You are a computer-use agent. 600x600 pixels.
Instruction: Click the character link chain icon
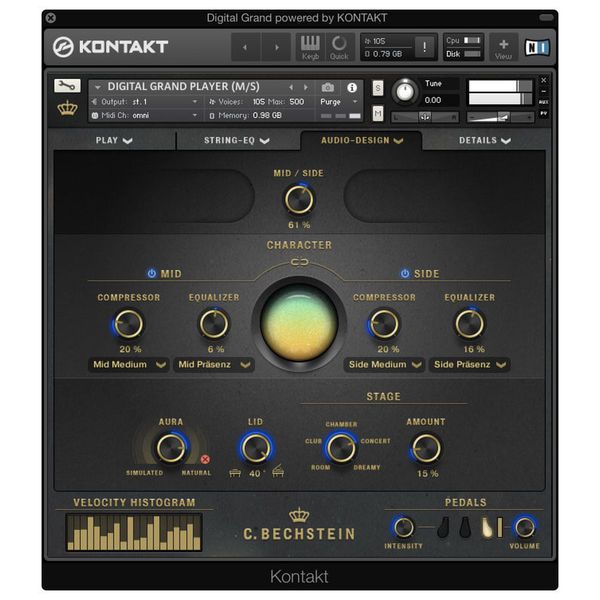coord(298,262)
